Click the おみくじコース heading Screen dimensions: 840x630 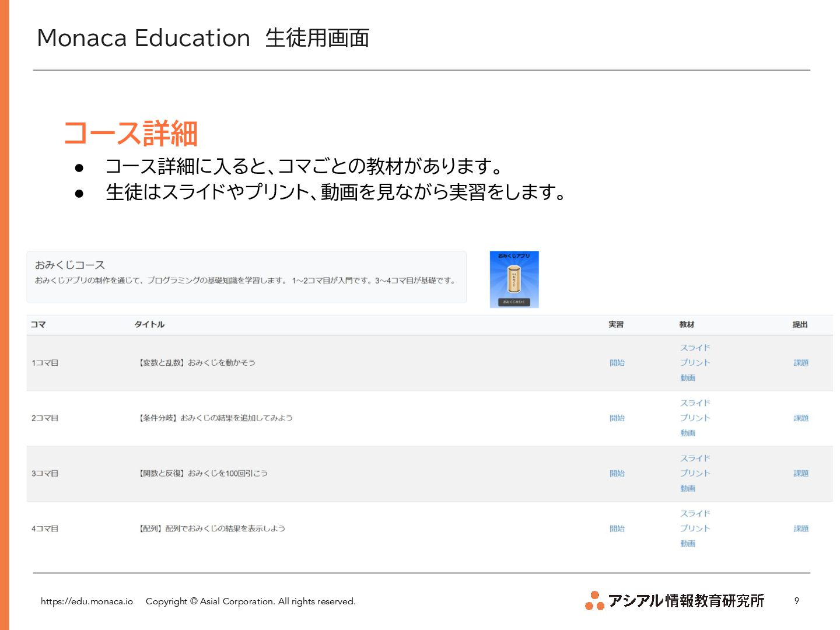point(69,265)
